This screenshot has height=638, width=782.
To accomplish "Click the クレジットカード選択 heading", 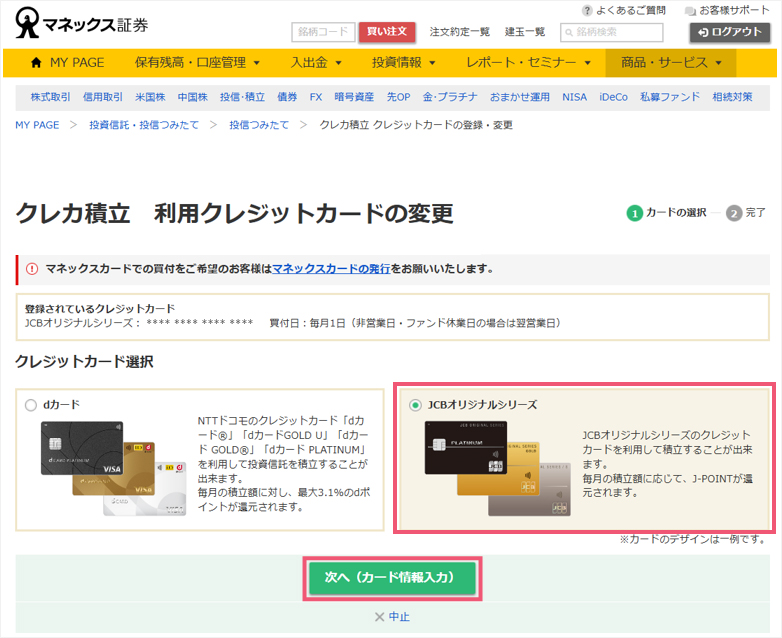I will [84, 362].
